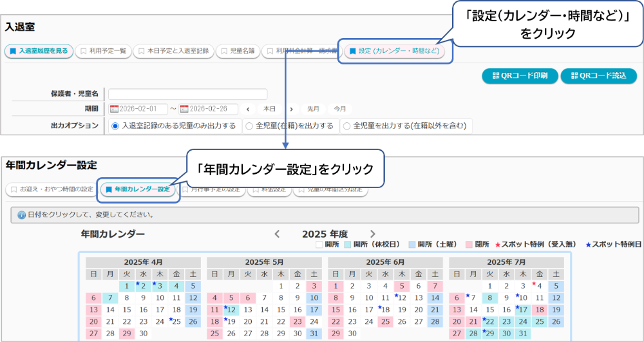Select 入退室記録のある児童のみ出力する radio option
The height and width of the screenshot is (342, 644).
click(115, 126)
